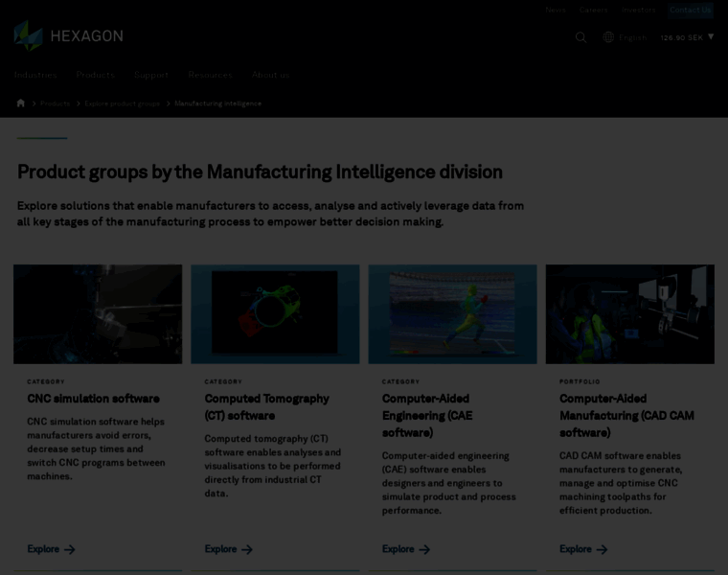
Task: Explore Computed Tomography (CT) software
Action: (x=228, y=549)
